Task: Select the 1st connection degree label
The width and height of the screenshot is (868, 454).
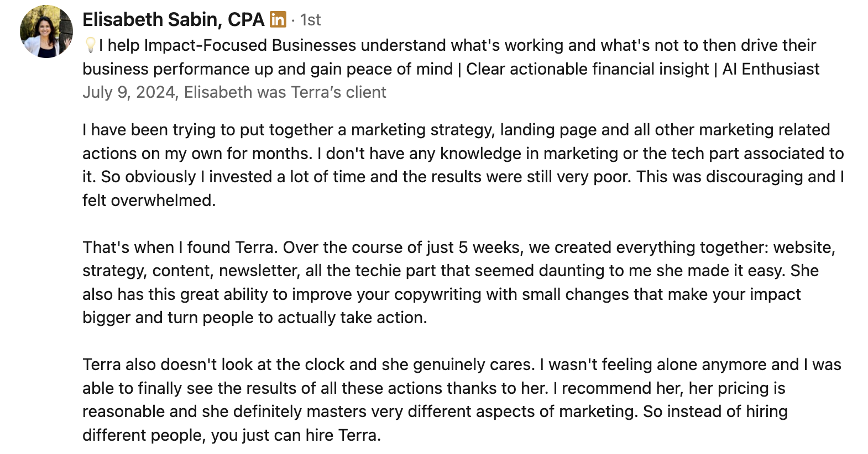Action: (x=310, y=20)
